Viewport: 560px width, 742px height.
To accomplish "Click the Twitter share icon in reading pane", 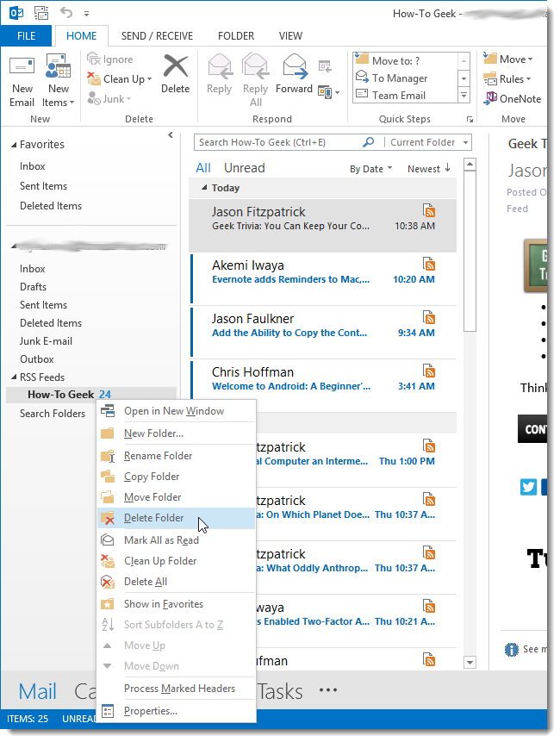I will (x=528, y=487).
